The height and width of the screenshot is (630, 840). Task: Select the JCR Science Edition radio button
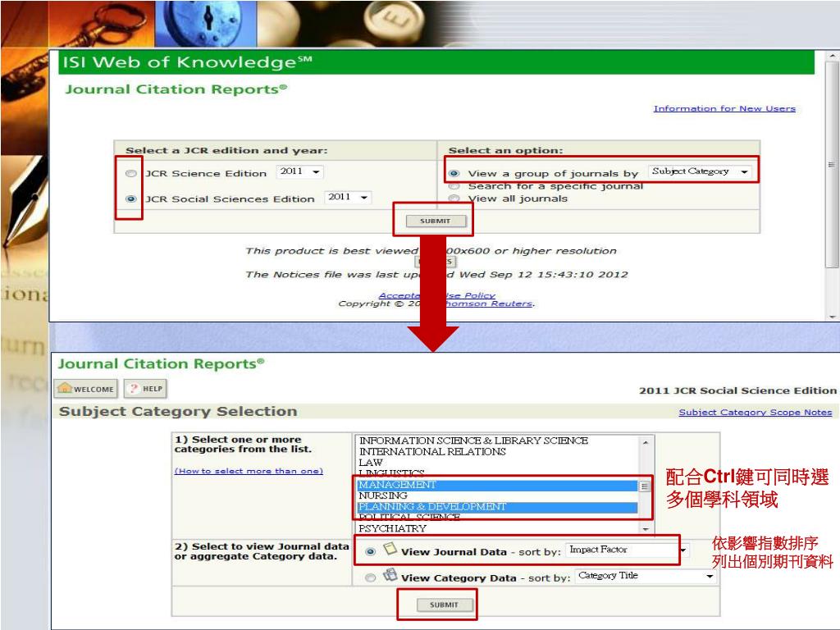coord(130,174)
